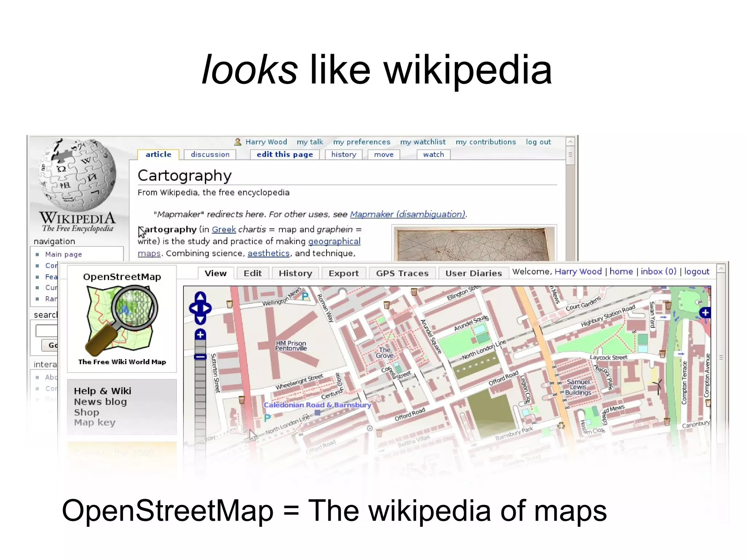Open the Map key link
747x560 pixels.
[94, 422]
